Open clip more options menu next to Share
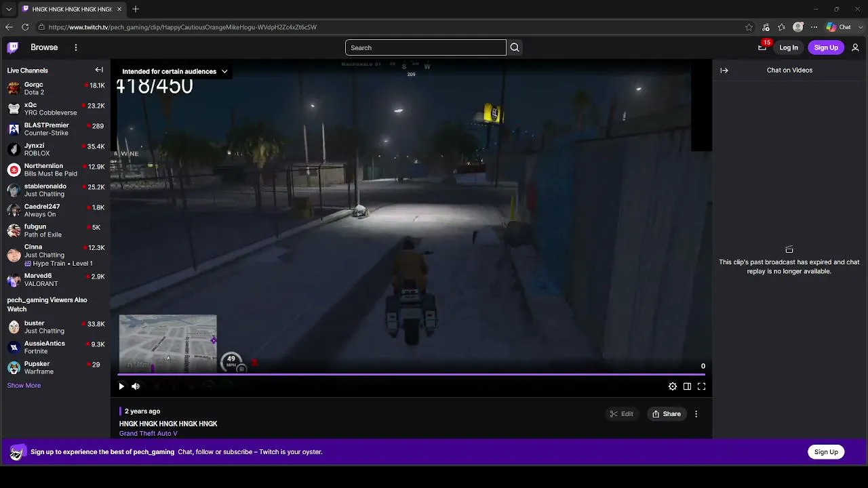This screenshot has width=868, height=488. 696,414
